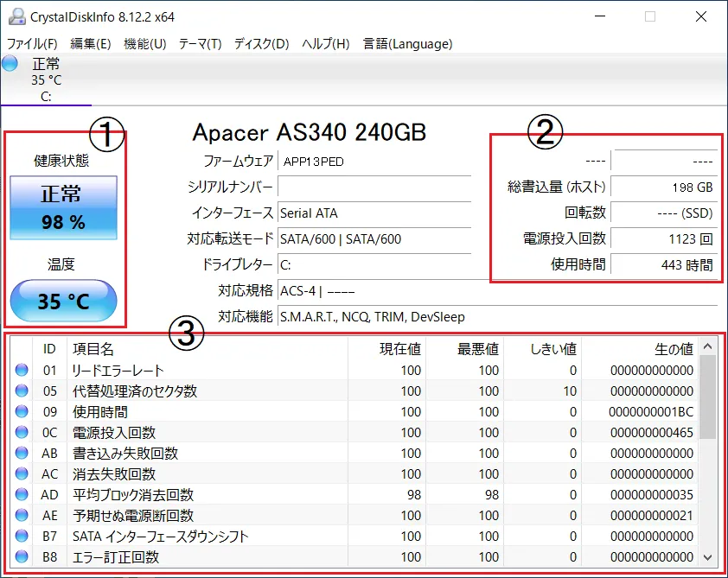Select the リードエラーレート attribute name

(118, 370)
